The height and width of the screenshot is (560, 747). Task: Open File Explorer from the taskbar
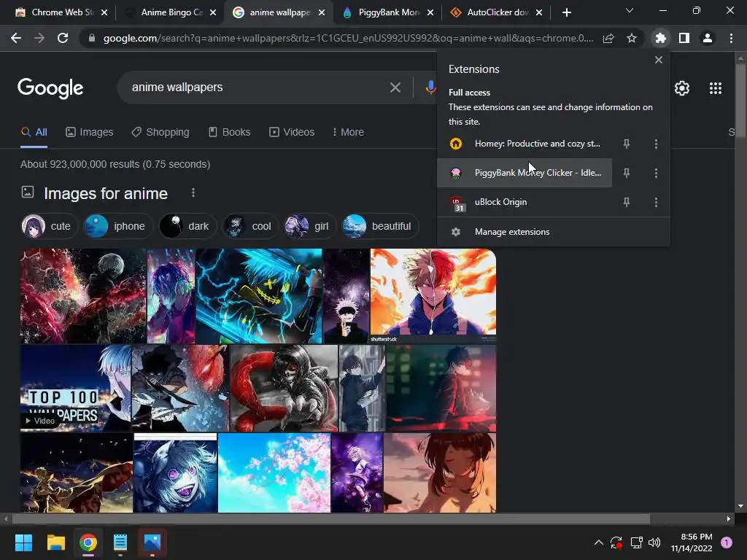coord(55,542)
